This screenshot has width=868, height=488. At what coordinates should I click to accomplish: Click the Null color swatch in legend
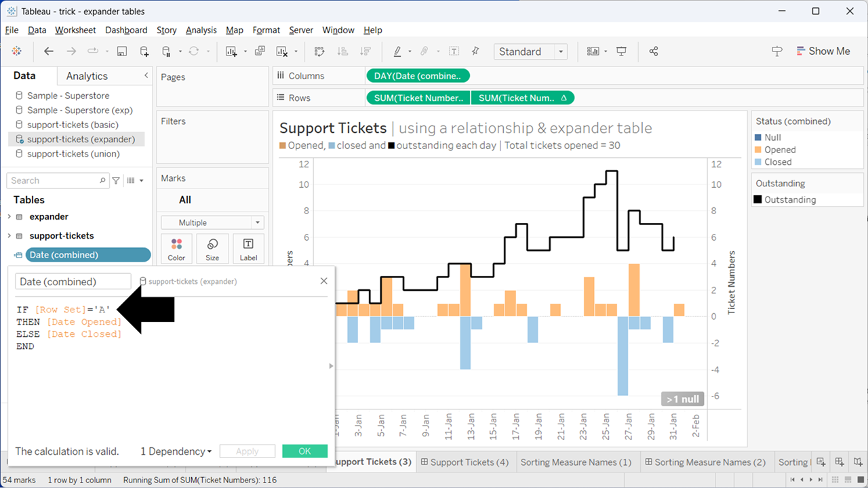click(x=758, y=138)
